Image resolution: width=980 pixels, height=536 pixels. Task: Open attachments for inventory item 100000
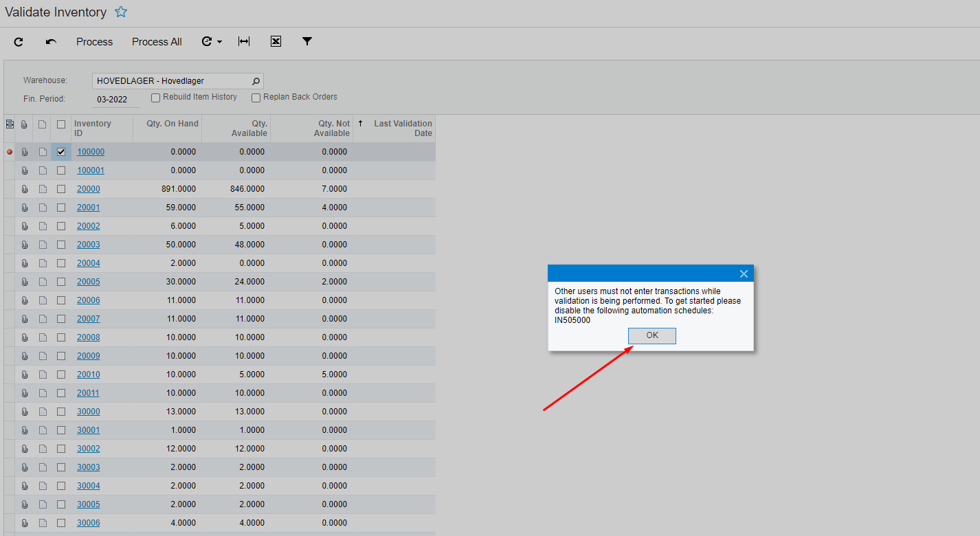pyautogui.click(x=24, y=151)
